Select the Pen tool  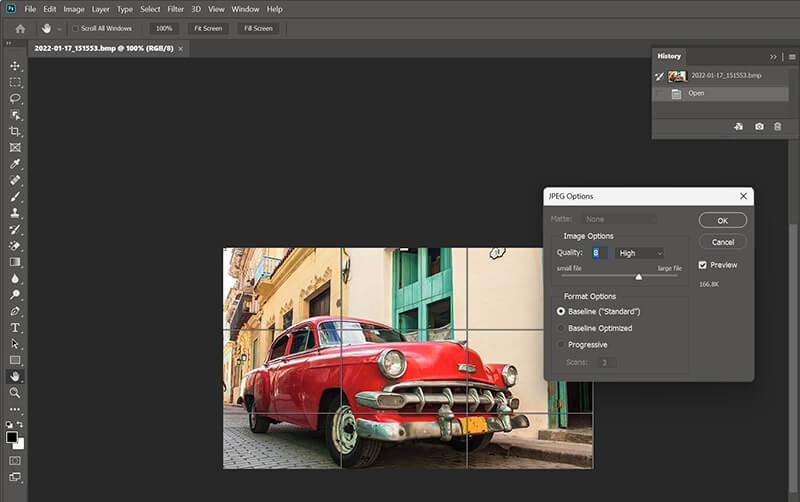coord(15,311)
